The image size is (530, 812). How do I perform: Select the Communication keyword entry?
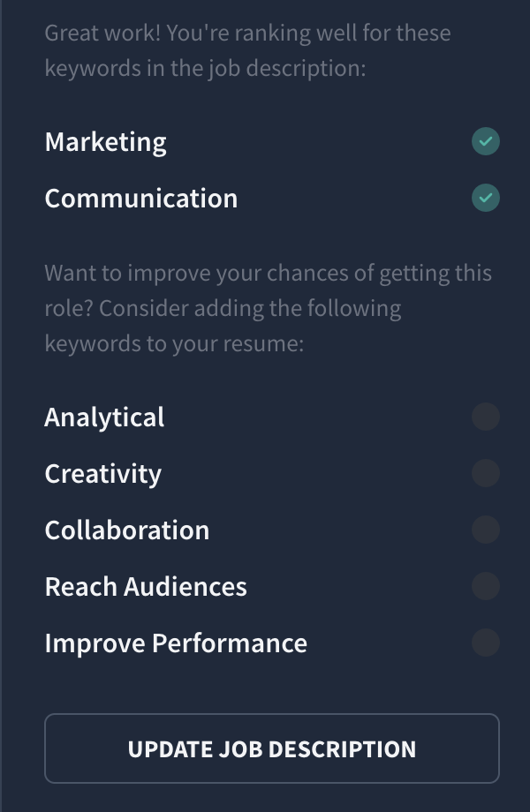tap(140, 198)
